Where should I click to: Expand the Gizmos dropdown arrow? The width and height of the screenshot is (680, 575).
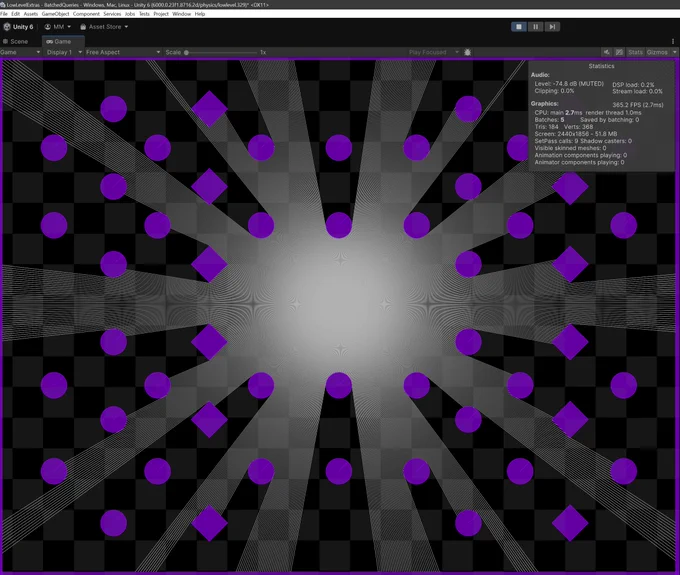point(674,52)
